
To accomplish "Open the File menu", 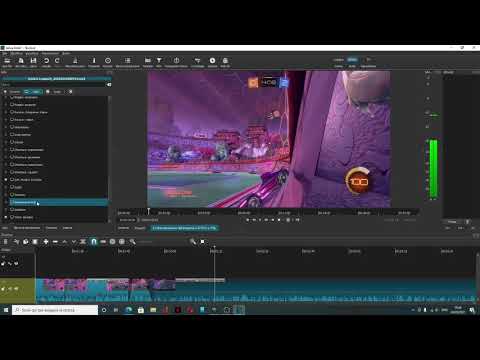I will click(x=5, y=53).
